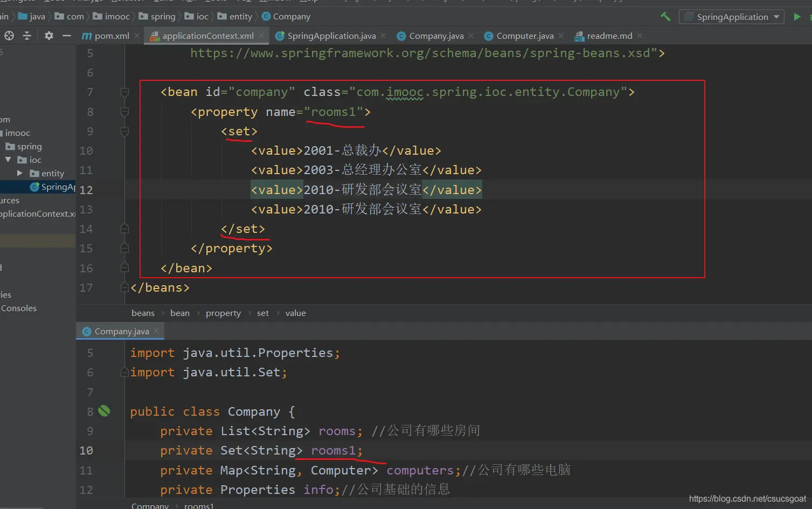Screen dimensions: 812x509
Task: Click the locate/scroll-from-source target icon
Action: [9, 36]
